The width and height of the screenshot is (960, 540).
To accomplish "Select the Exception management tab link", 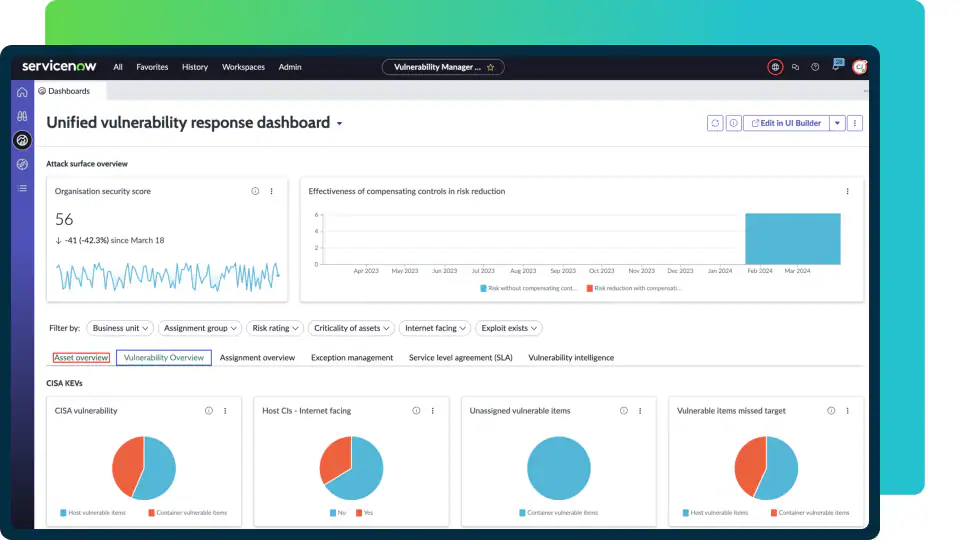I will 352,357.
